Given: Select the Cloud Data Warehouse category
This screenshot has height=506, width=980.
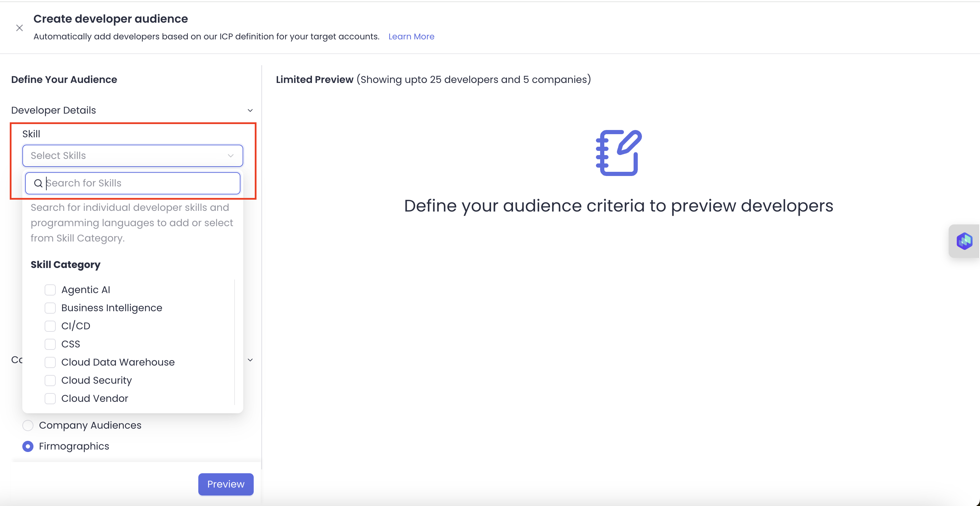Looking at the screenshot, I should click(50, 362).
